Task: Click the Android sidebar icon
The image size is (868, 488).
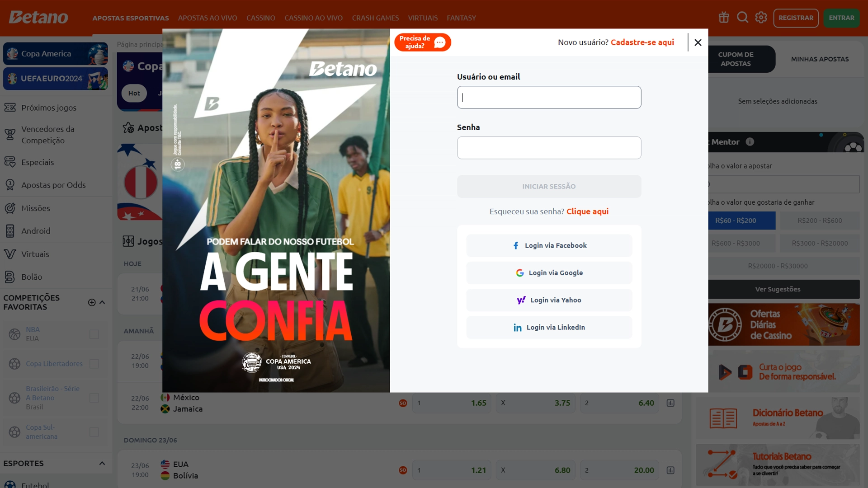Action: (x=11, y=231)
